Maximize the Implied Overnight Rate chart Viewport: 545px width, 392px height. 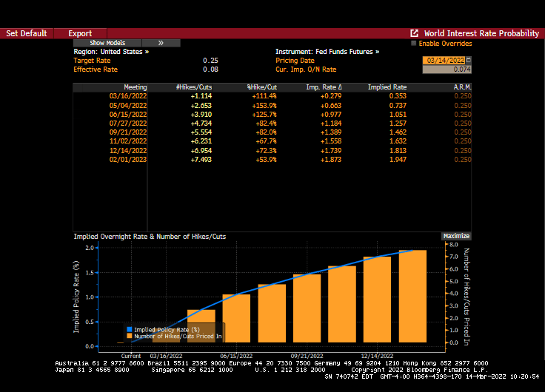pyautogui.click(x=455, y=236)
